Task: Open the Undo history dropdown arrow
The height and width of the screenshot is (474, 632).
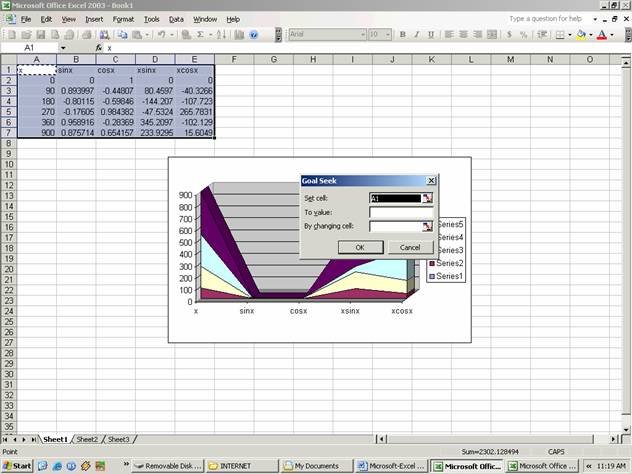Action: [172, 35]
